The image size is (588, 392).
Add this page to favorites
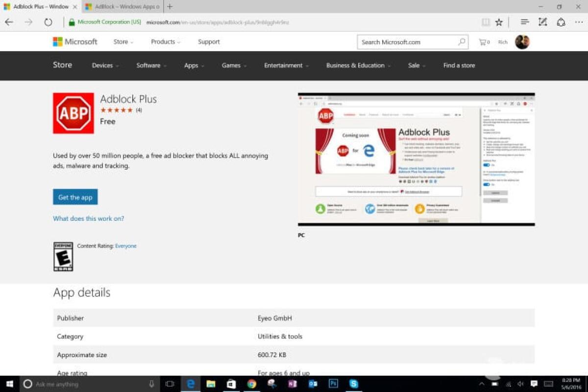click(x=499, y=22)
